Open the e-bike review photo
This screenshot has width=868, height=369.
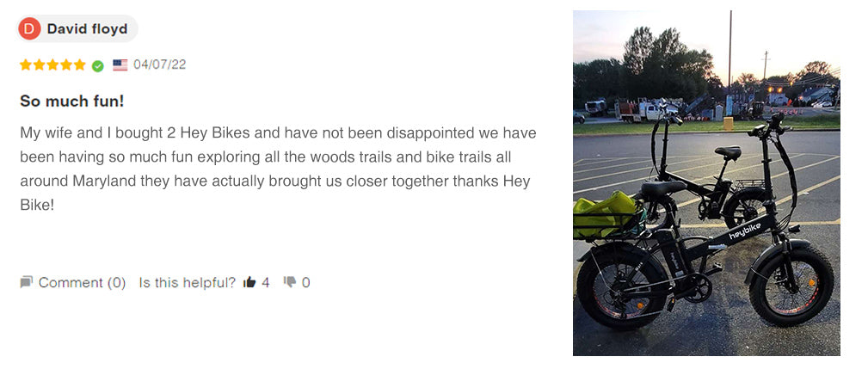click(x=706, y=183)
